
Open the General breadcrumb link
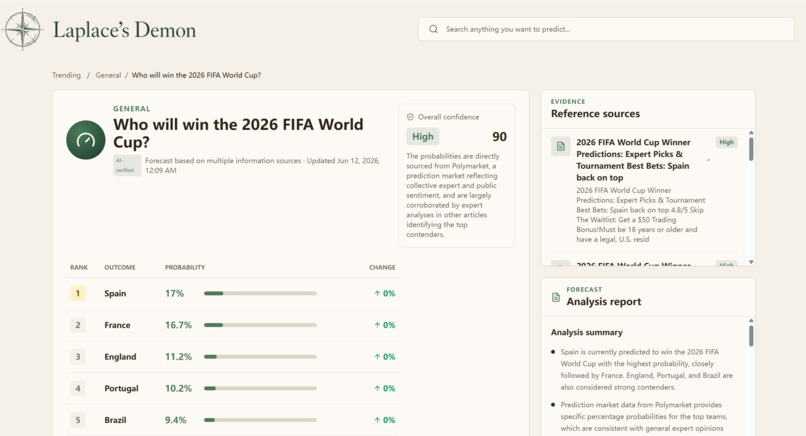pos(108,75)
